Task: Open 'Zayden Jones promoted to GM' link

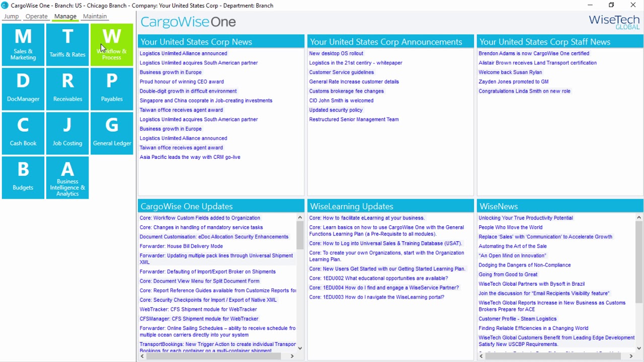Action: pyautogui.click(x=514, y=81)
